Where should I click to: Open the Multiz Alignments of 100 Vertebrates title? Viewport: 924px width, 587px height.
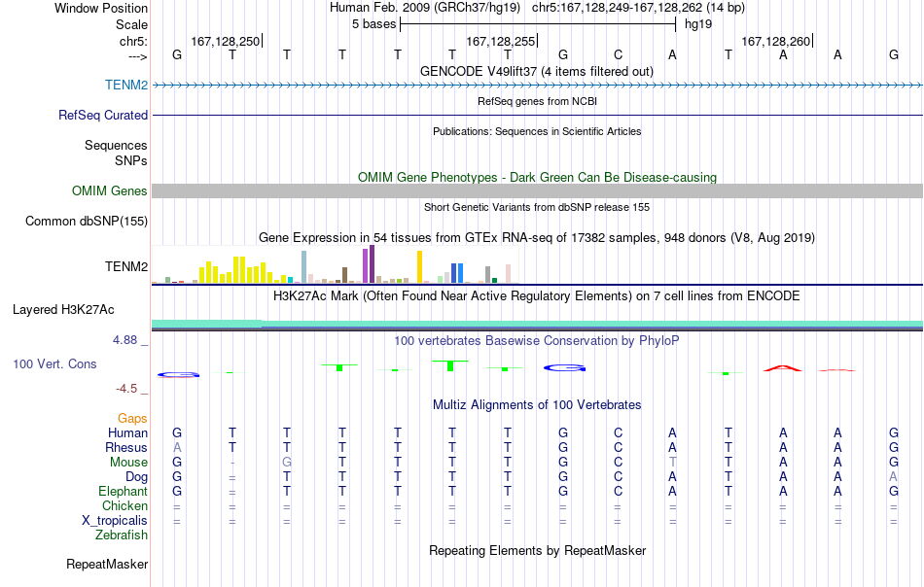click(537, 404)
